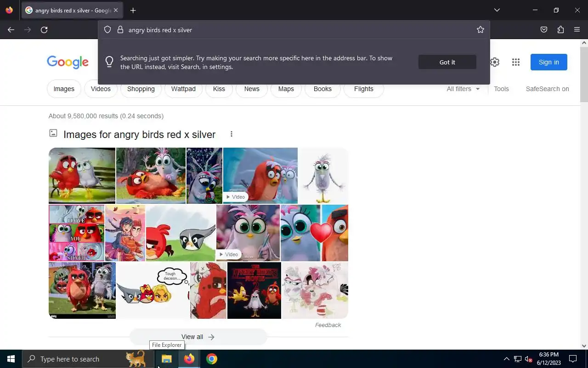Viewport: 588px width, 368px height.
Task: Click the Windows taskbar search box
Action: (88, 359)
